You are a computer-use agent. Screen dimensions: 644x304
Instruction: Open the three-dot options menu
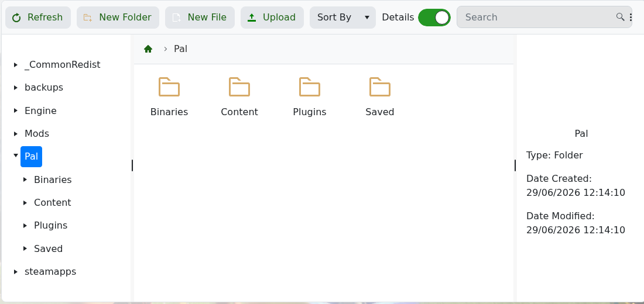pyautogui.click(x=631, y=17)
